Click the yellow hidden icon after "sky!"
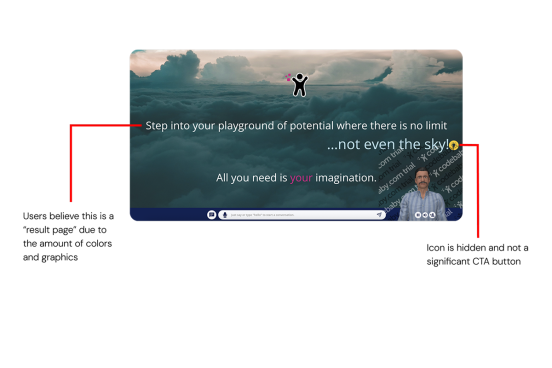This screenshot has width=552, height=368. 454,145
